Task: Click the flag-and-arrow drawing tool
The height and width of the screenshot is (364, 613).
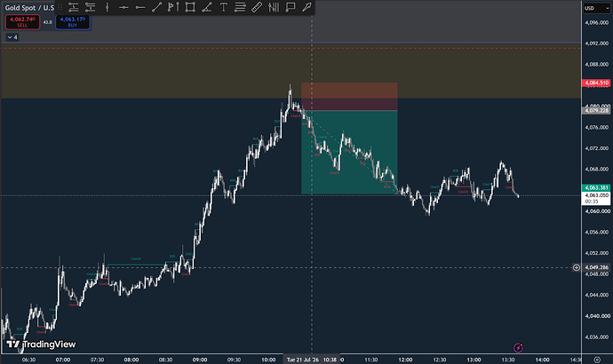Action: click(x=173, y=7)
